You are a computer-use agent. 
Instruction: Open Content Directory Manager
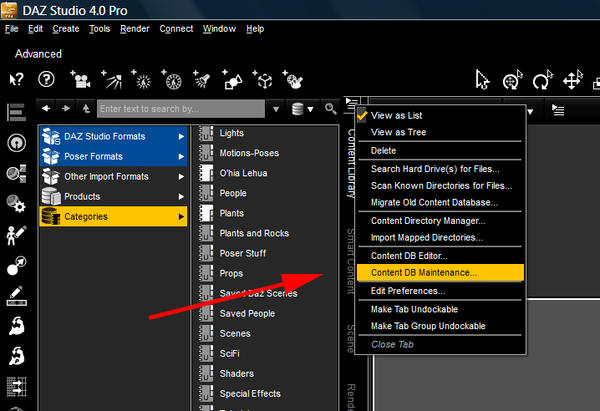(x=440, y=221)
